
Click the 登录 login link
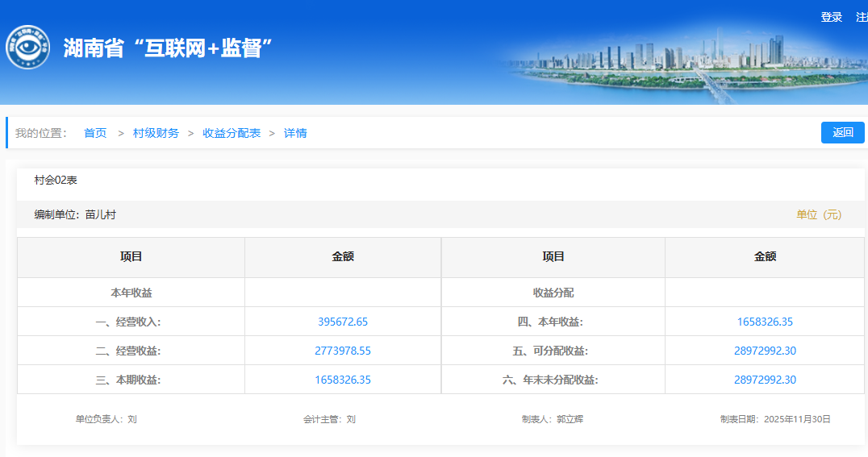pyautogui.click(x=831, y=17)
